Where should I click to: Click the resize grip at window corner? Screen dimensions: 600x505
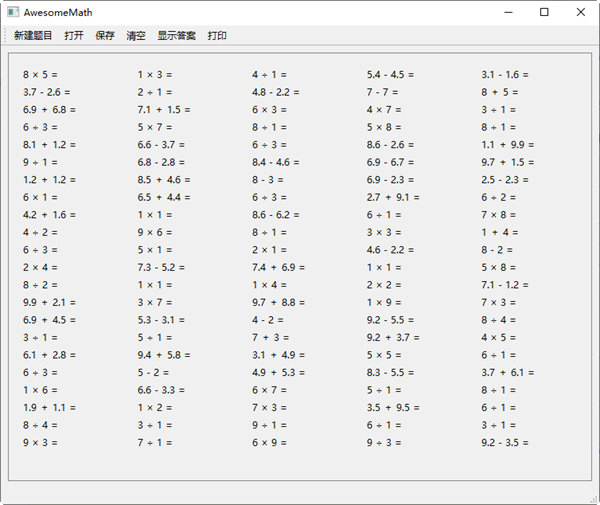pyautogui.click(x=593, y=498)
